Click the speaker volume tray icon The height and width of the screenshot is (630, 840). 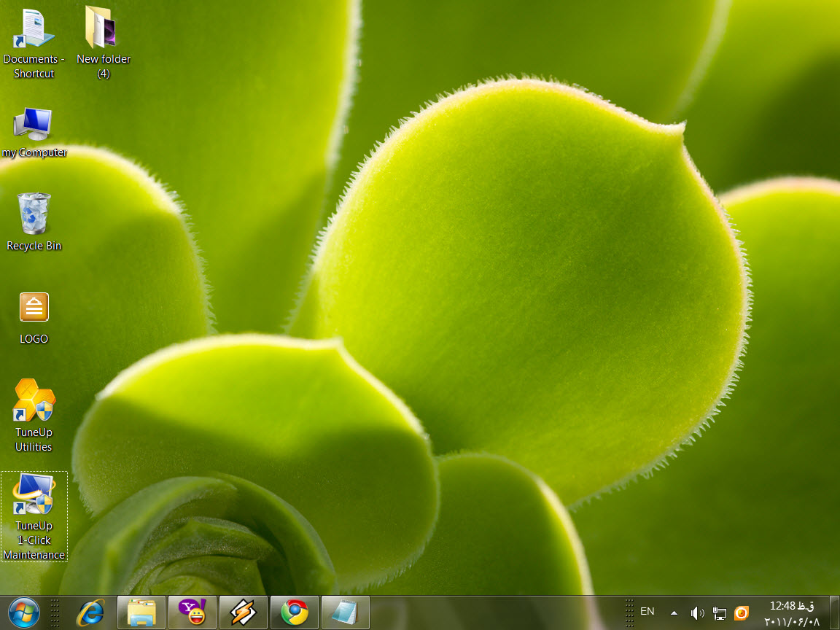coord(697,613)
